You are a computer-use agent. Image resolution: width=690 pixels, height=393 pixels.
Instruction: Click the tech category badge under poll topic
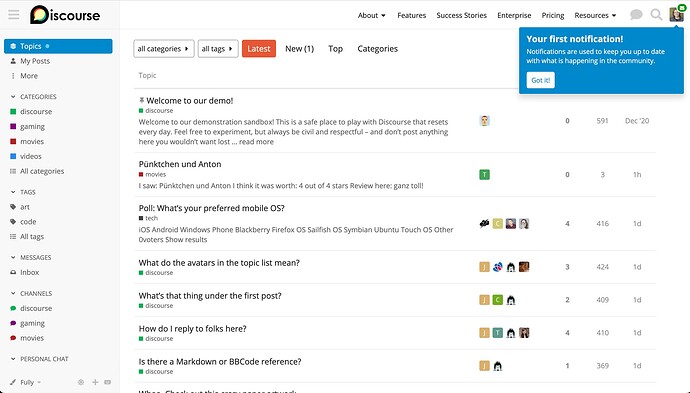(148, 218)
